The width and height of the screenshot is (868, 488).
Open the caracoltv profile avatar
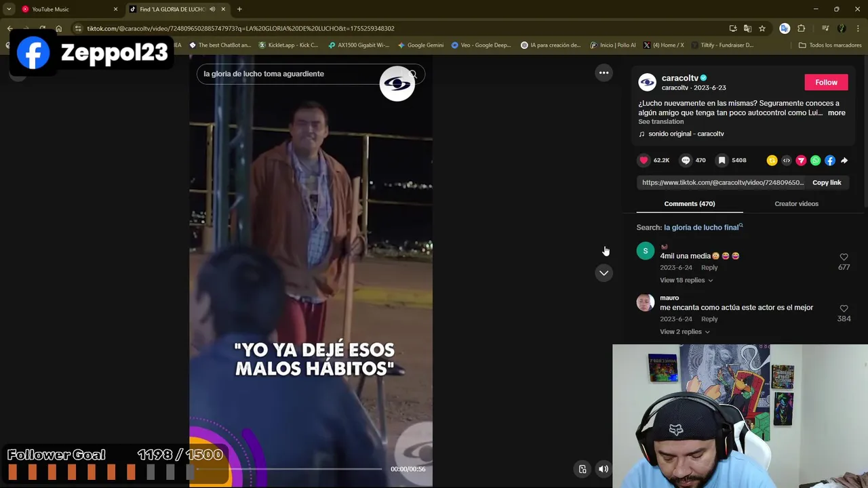click(x=647, y=82)
